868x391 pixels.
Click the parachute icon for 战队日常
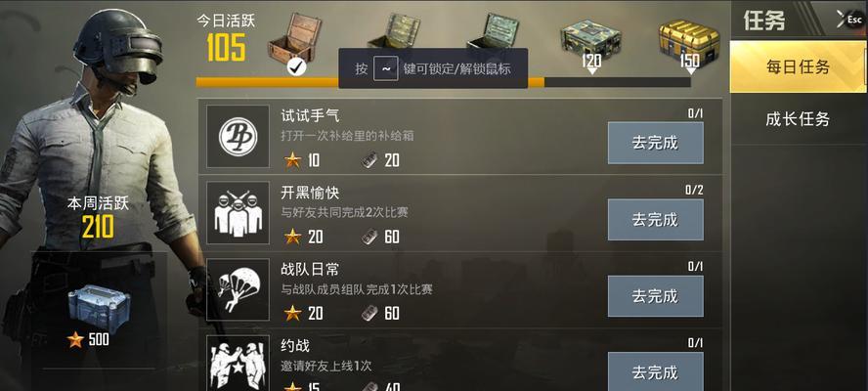click(x=239, y=289)
